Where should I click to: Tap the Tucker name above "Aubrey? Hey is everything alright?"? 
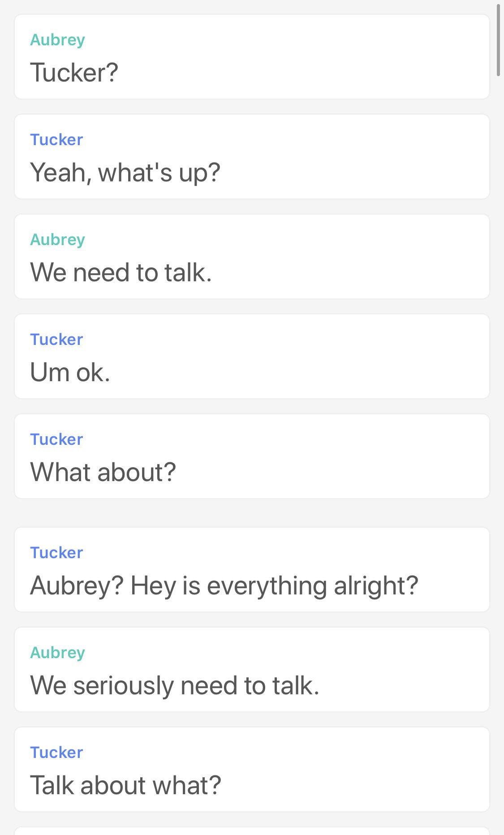(56, 553)
